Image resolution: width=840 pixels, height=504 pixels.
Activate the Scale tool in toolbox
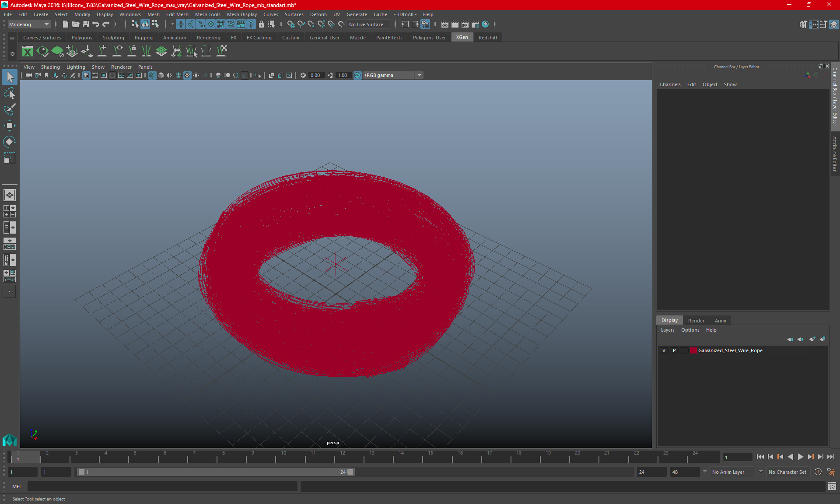pos(10,158)
